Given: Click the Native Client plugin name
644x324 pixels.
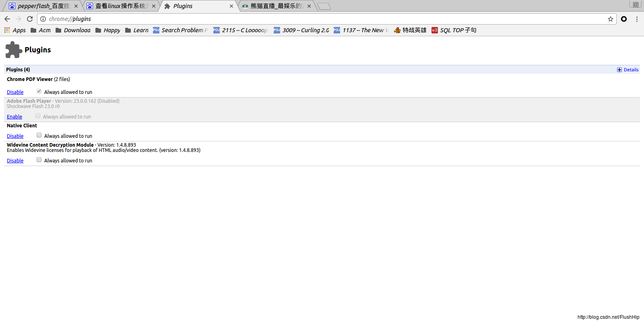Looking at the screenshot, I should [x=22, y=126].
